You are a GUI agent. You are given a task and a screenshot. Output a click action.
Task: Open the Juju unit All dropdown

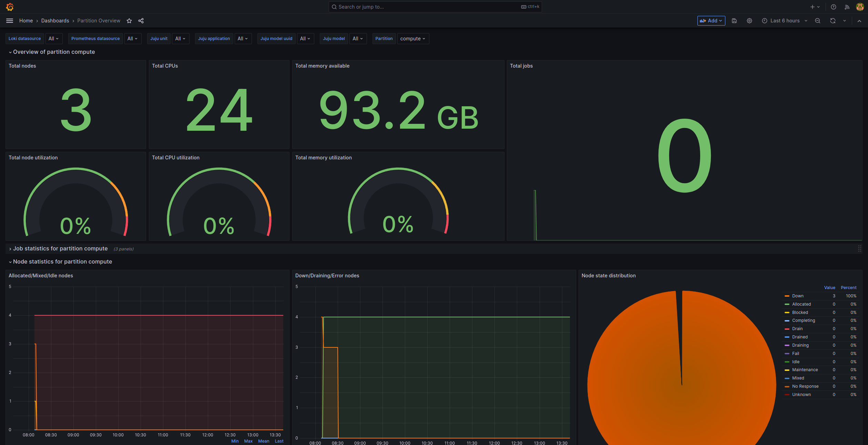click(x=181, y=39)
